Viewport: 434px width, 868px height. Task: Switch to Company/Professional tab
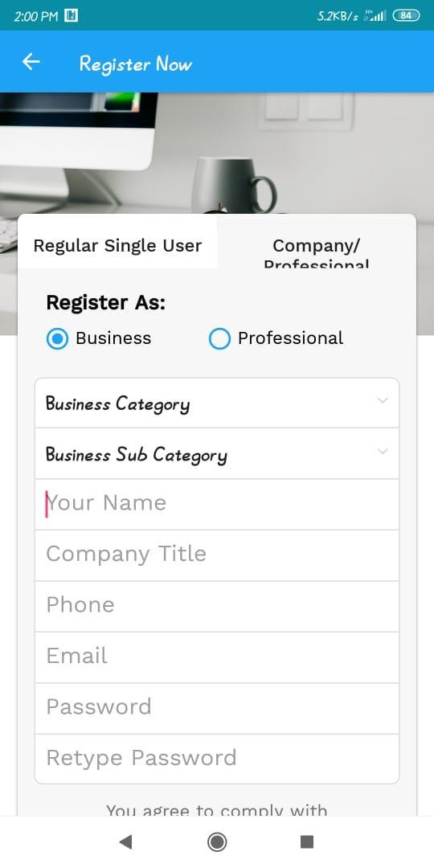(317, 245)
